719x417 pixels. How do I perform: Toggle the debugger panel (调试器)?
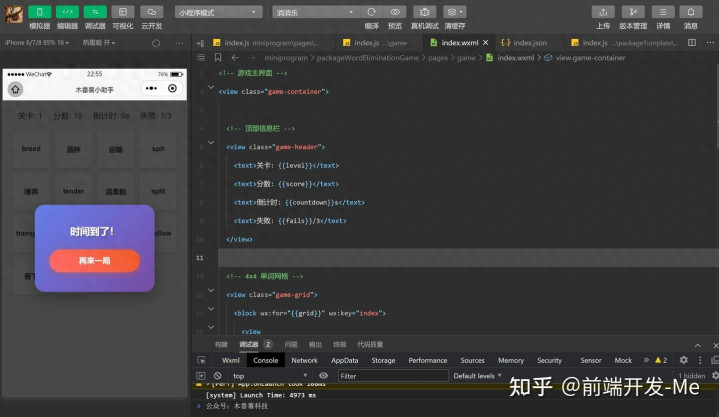[95, 11]
